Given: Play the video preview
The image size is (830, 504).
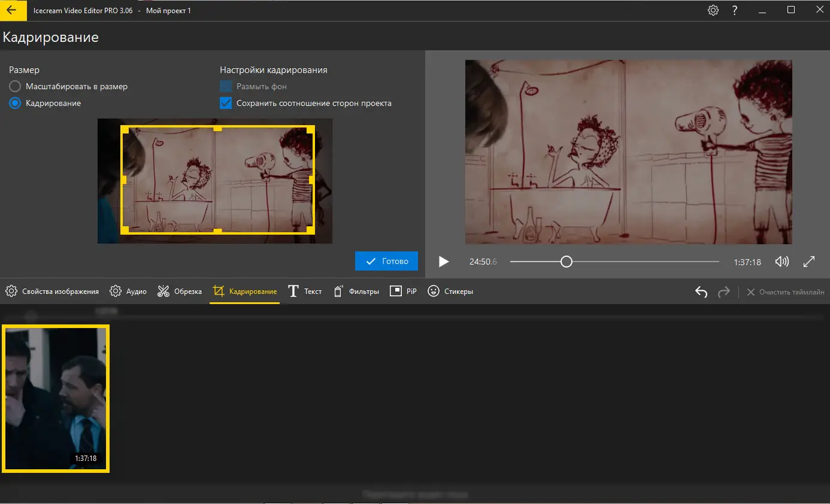Looking at the screenshot, I should click(x=443, y=262).
